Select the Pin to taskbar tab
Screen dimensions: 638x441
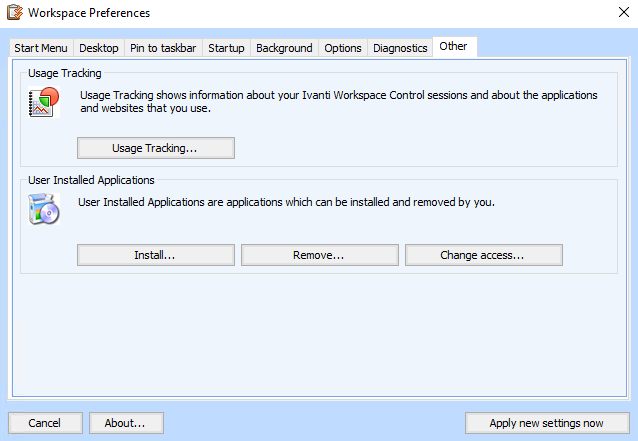[164, 48]
